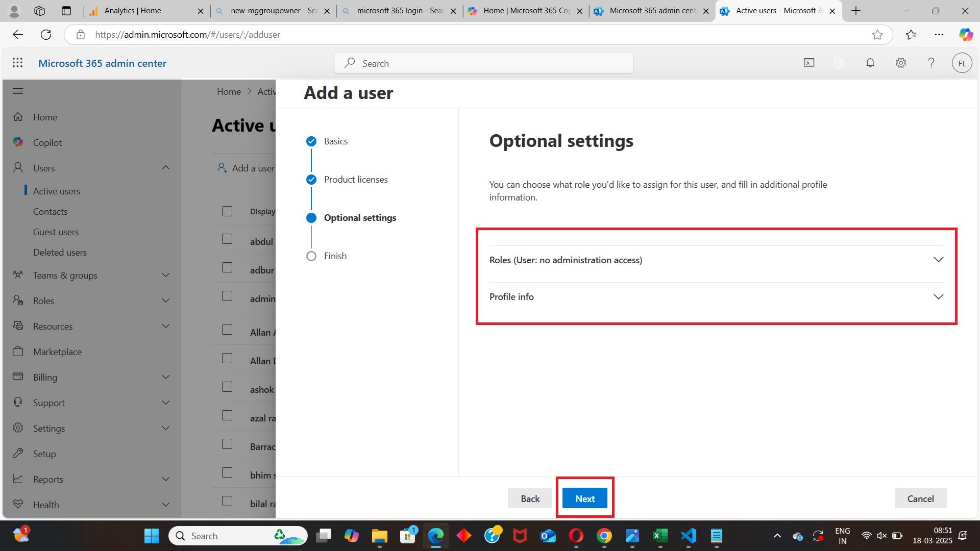Image resolution: width=980 pixels, height=551 pixels.
Task: Expand the Health navigation group
Action: [166, 505]
